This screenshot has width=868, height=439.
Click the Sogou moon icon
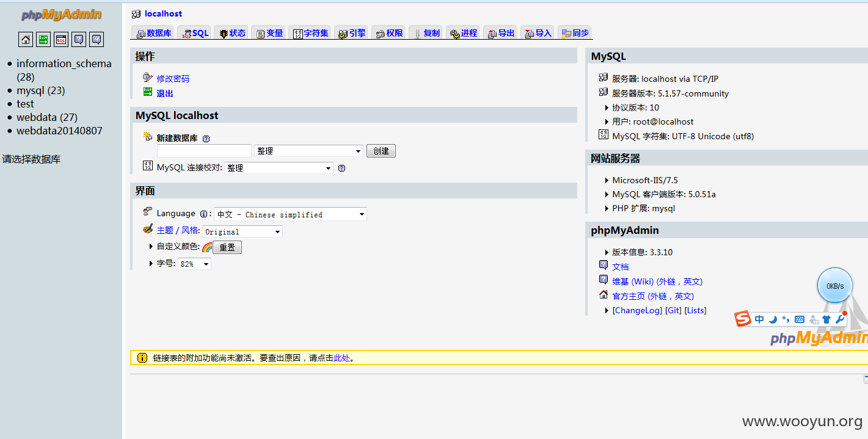(x=773, y=319)
